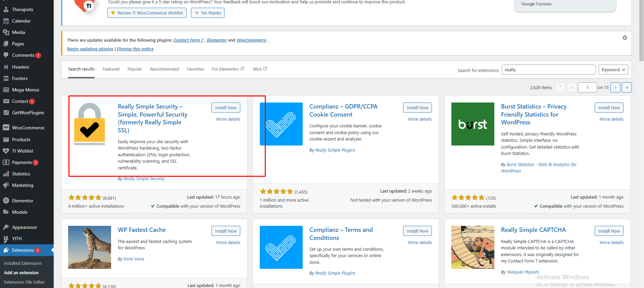This screenshot has height=288, width=644.
Task: Switch to the Recommended tab
Action: click(x=164, y=69)
